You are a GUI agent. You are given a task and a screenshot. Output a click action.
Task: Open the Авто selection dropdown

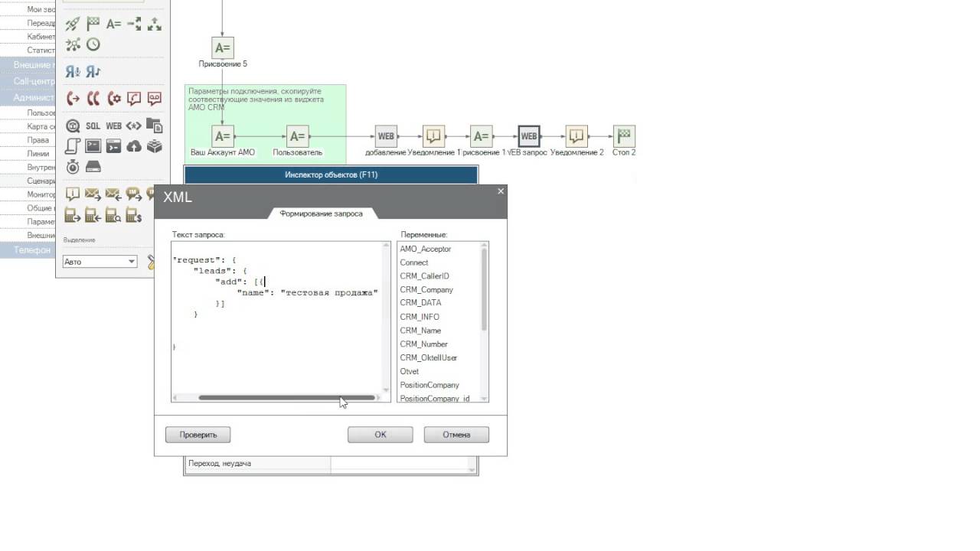[100, 262]
